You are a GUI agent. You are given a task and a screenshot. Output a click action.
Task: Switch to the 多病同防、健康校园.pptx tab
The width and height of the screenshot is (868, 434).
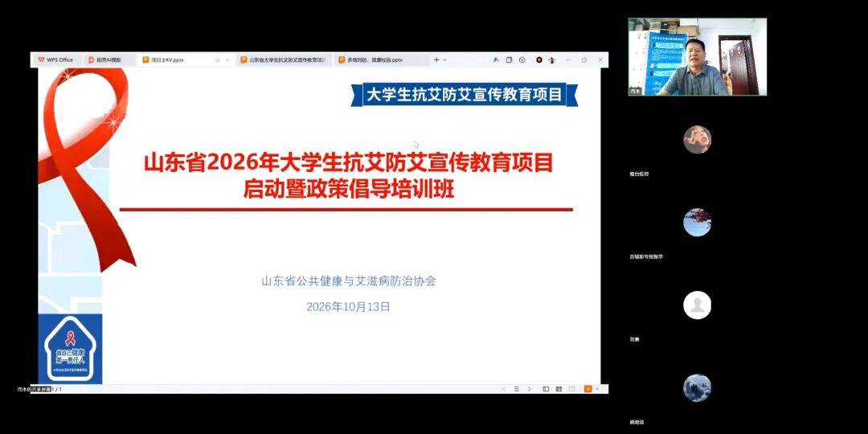pos(382,59)
